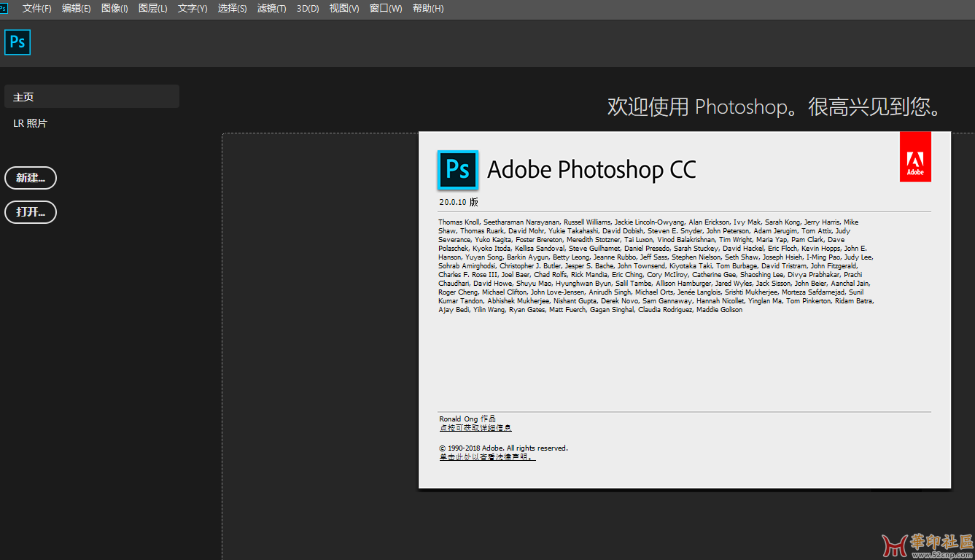Click the Ps home icon below menu bar

pos(18,42)
